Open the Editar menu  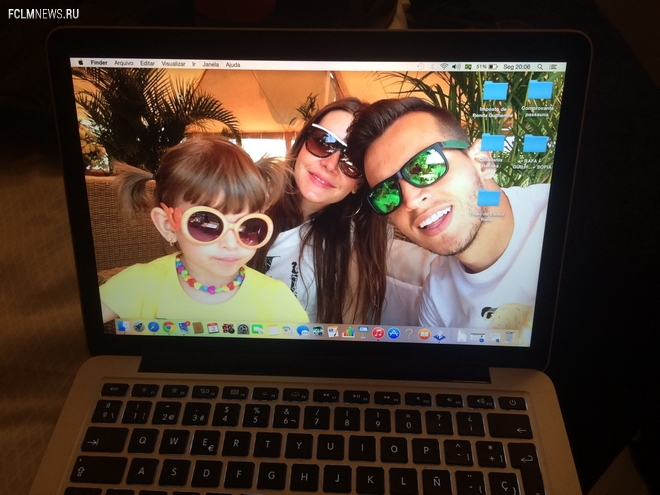tap(148, 63)
